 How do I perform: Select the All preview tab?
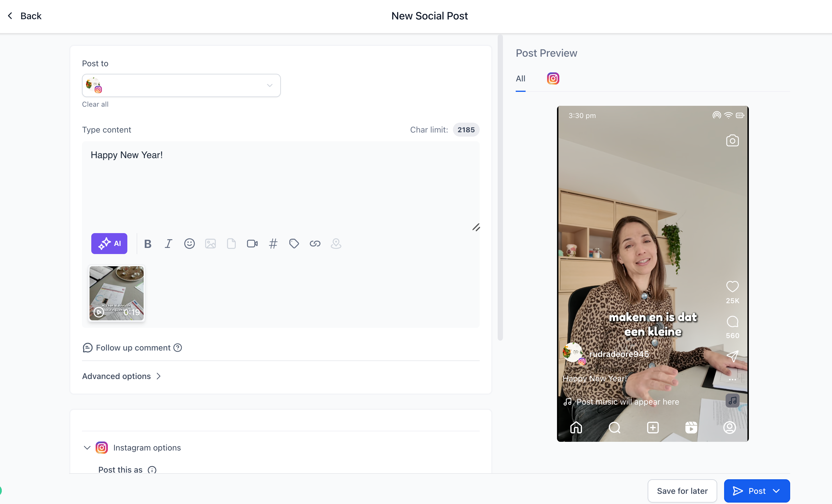pyautogui.click(x=520, y=79)
